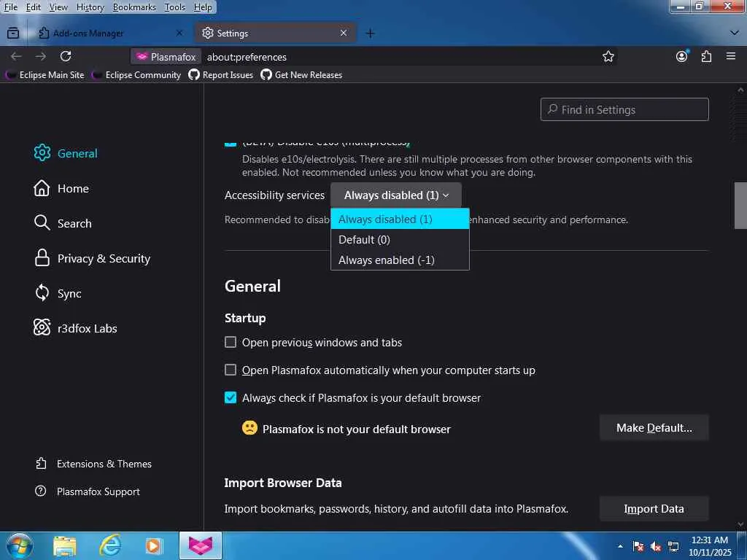Open the muted volume tray icon
This screenshot has width=747, height=560.
(656, 547)
